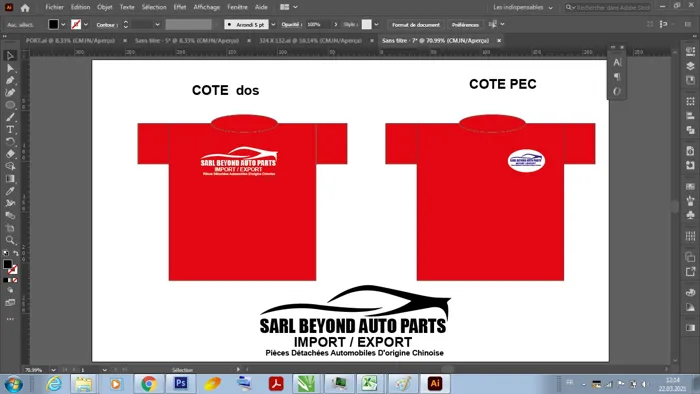
Task: Select the Type tool
Action: click(x=10, y=129)
